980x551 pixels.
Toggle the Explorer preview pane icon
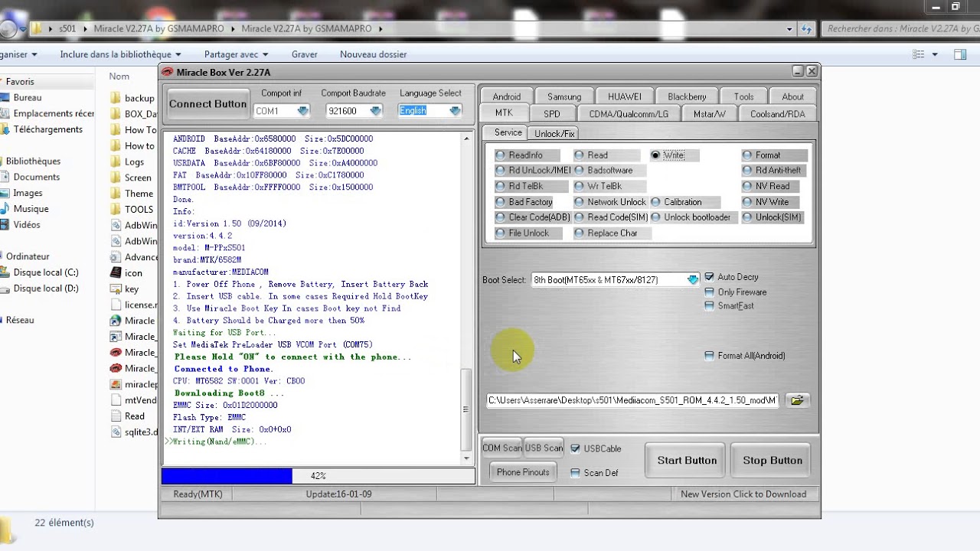click(x=960, y=54)
